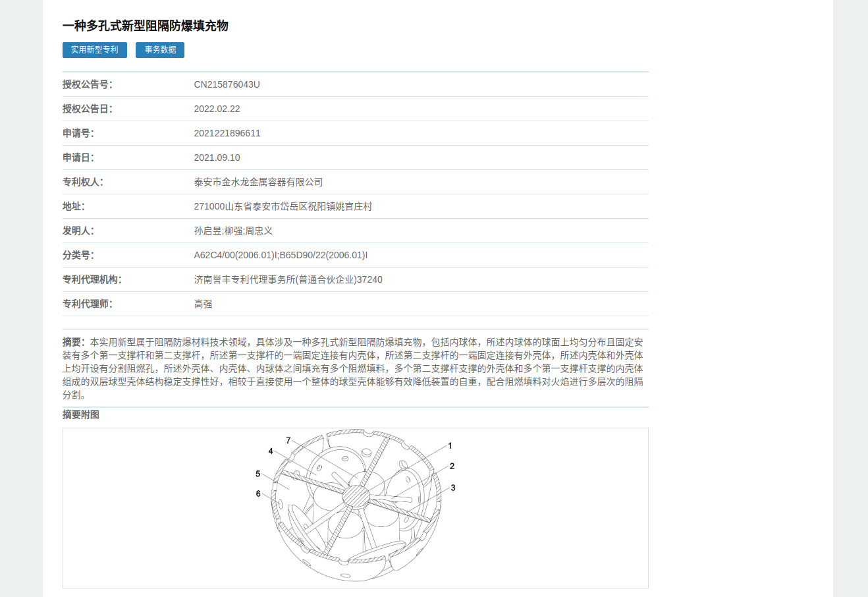868x597 pixels.
Task: Select the application number 2021221896611
Action: pyautogui.click(x=227, y=133)
